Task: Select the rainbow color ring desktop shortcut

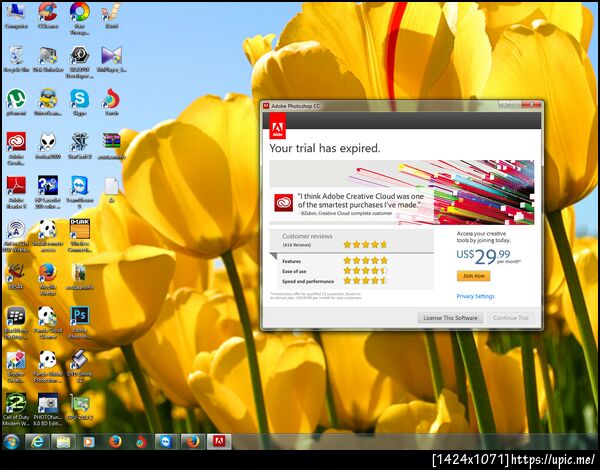Action: pos(80,18)
